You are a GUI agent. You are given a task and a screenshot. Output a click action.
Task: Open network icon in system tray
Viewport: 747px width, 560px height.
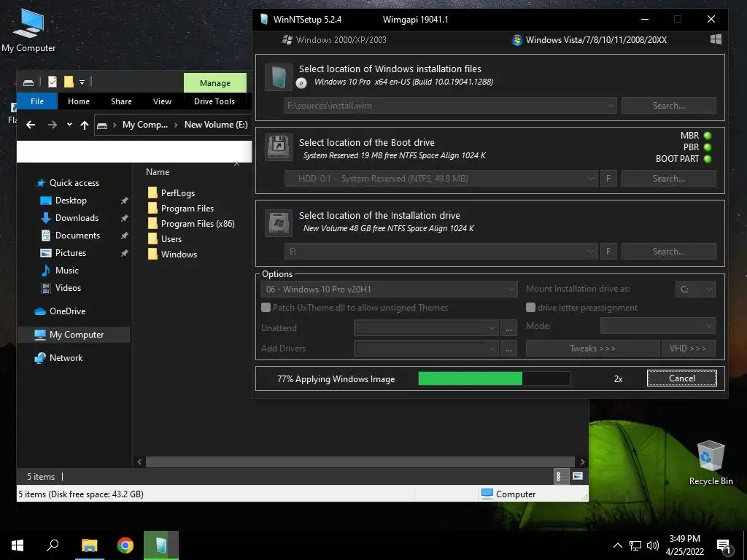635,545
